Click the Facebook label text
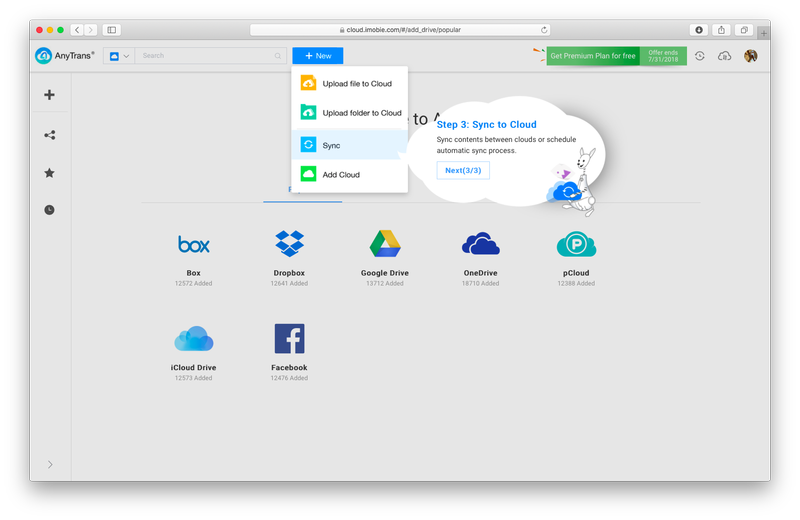Screen dimensions: 800x520 pos(289,367)
